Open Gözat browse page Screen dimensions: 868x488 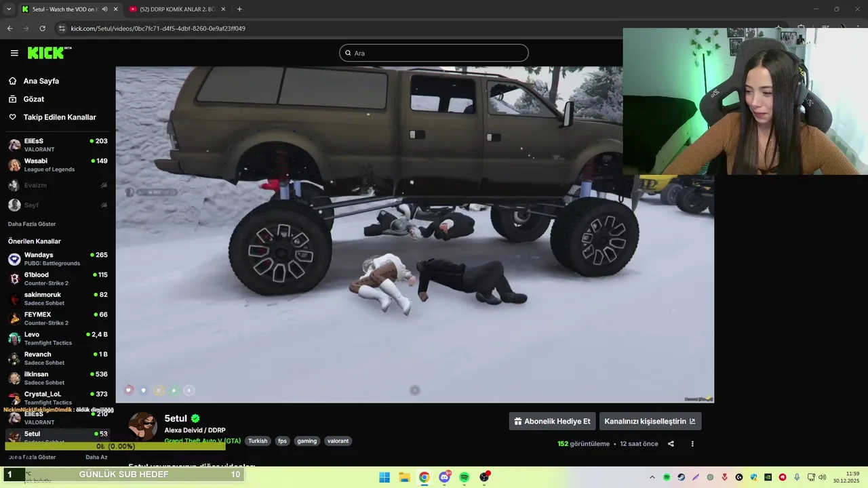pyautogui.click(x=34, y=99)
